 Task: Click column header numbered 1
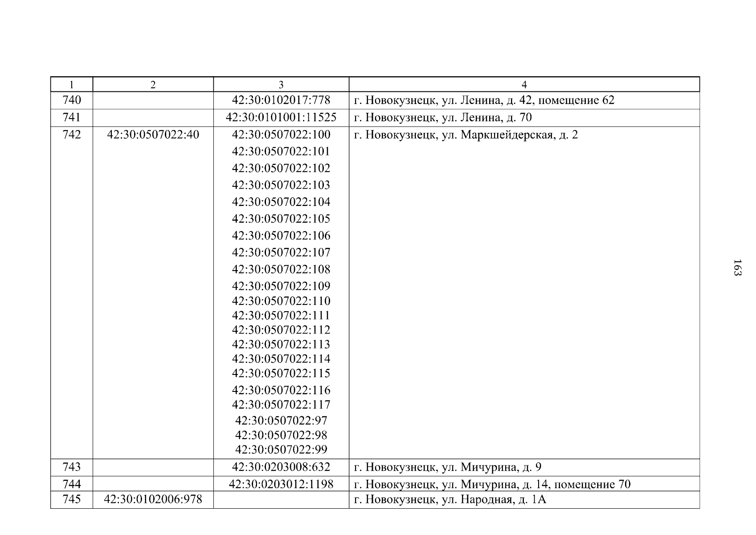click(72, 85)
